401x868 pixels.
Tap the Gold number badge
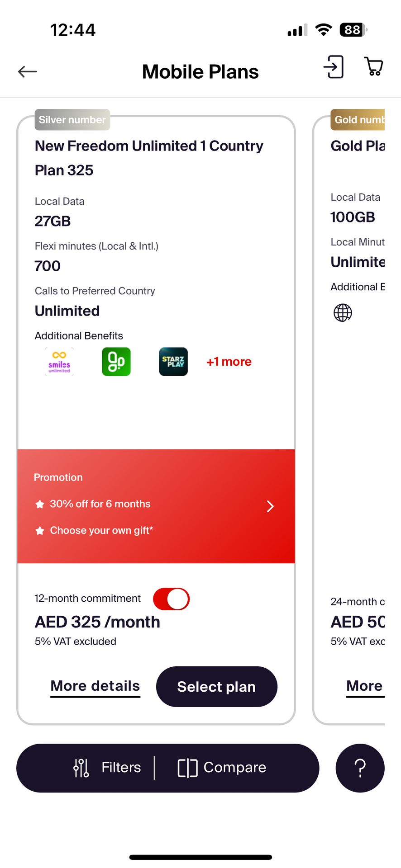(358, 120)
